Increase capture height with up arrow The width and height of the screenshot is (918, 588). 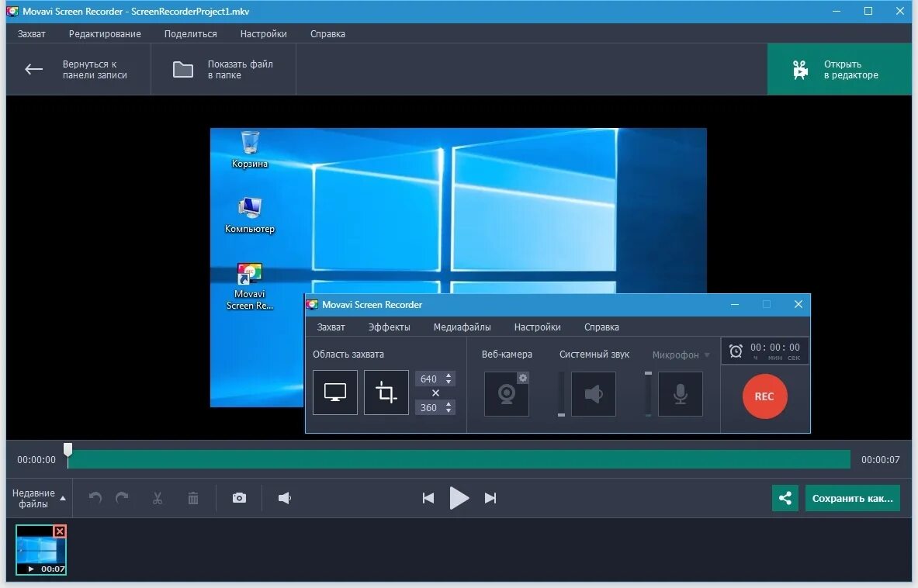(x=449, y=403)
